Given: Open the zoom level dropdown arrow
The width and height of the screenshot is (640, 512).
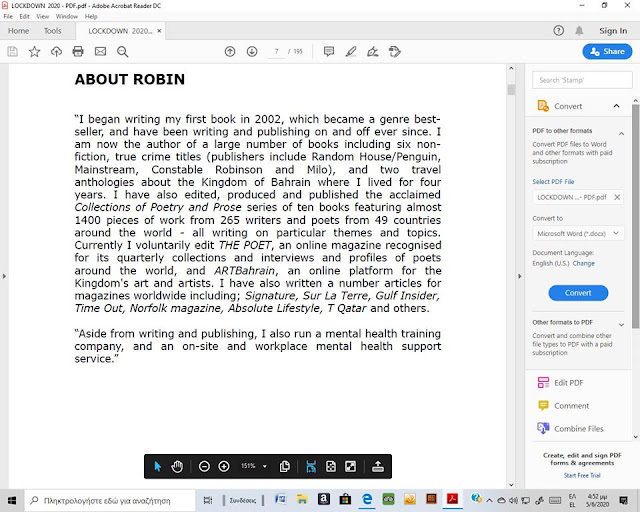Looking at the screenshot, I should point(264,466).
